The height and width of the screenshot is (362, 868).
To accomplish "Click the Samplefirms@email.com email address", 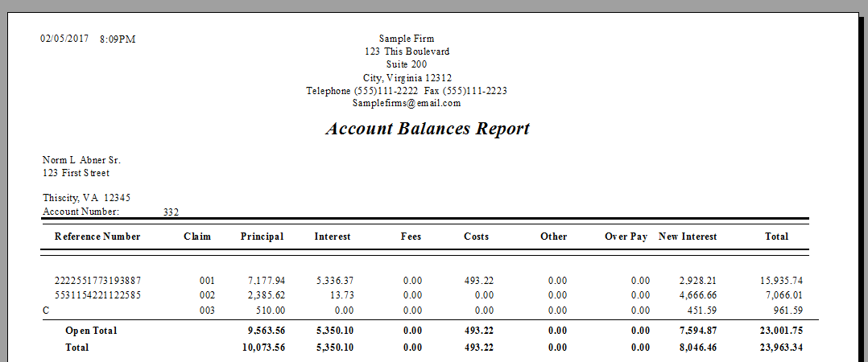I will [407, 104].
